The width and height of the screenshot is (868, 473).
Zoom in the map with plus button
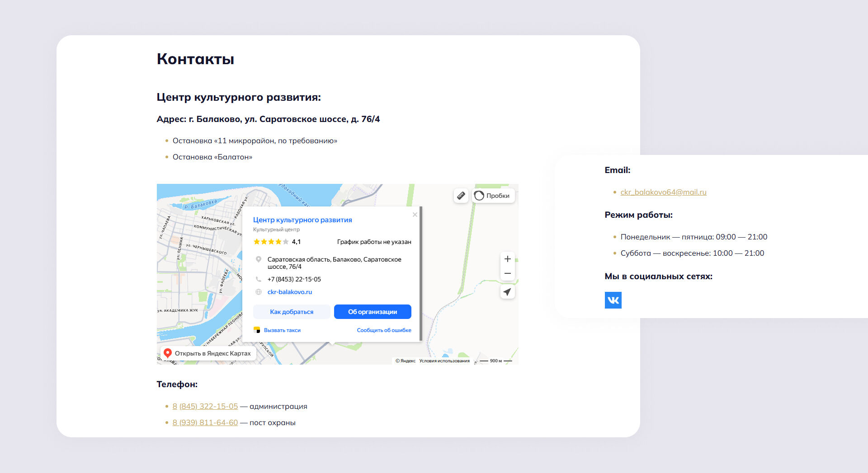click(x=507, y=259)
